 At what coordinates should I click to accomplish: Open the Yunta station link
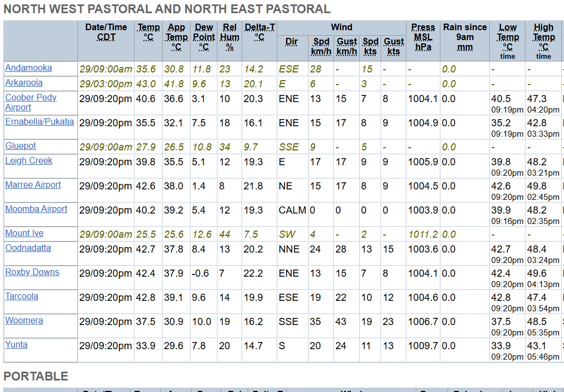point(16,345)
